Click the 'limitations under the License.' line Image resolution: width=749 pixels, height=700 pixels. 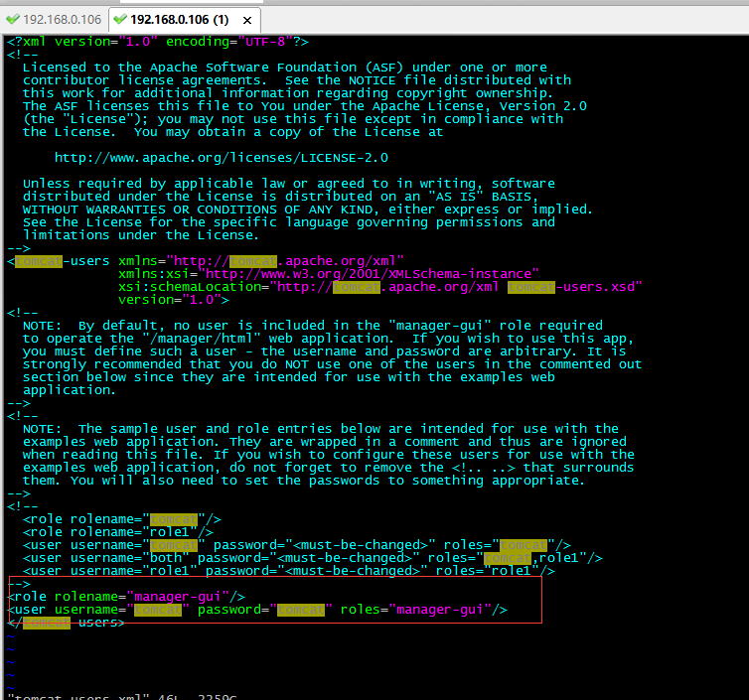tap(141, 235)
